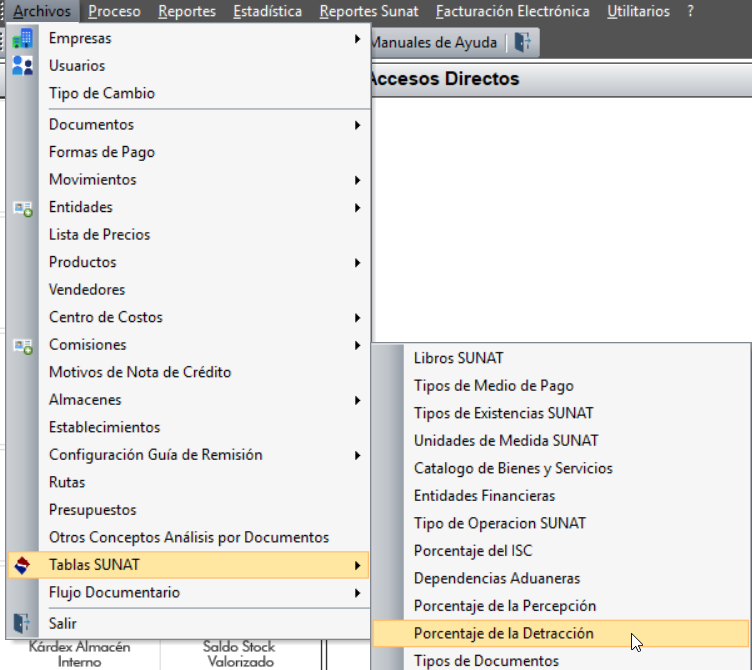Screen dimensions: 752x670
Task: Expand the Centro de Costos submenu arrow
Action: point(357,318)
